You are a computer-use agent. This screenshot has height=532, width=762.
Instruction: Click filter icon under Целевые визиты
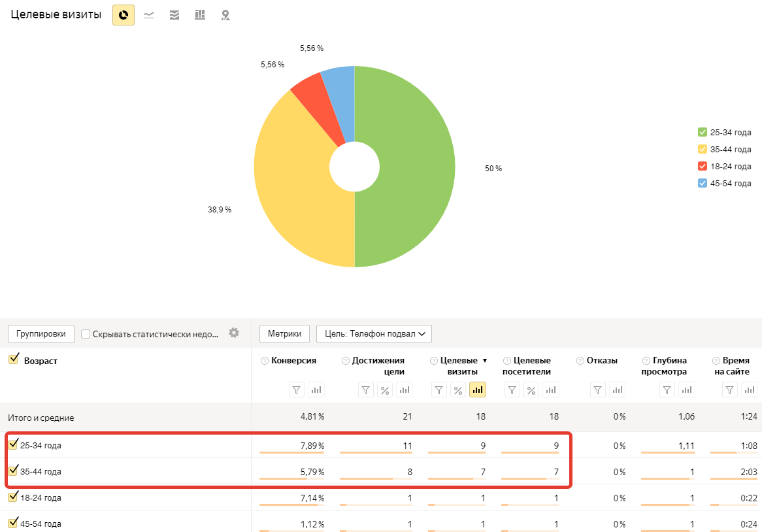[439, 390]
